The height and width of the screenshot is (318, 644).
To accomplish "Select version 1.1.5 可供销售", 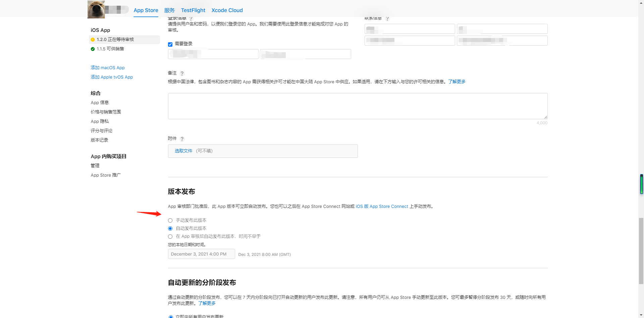I will point(110,49).
